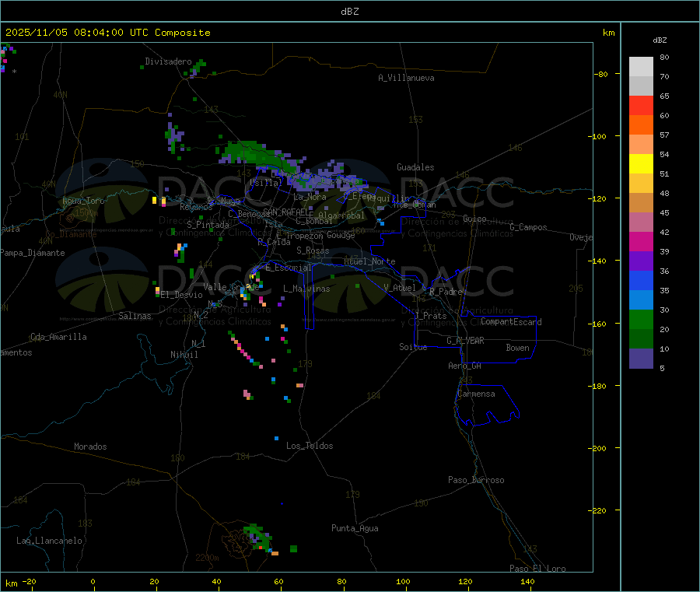Click the -200 km axis tick label
700x592 pixels.
click(x=599, y=448)
